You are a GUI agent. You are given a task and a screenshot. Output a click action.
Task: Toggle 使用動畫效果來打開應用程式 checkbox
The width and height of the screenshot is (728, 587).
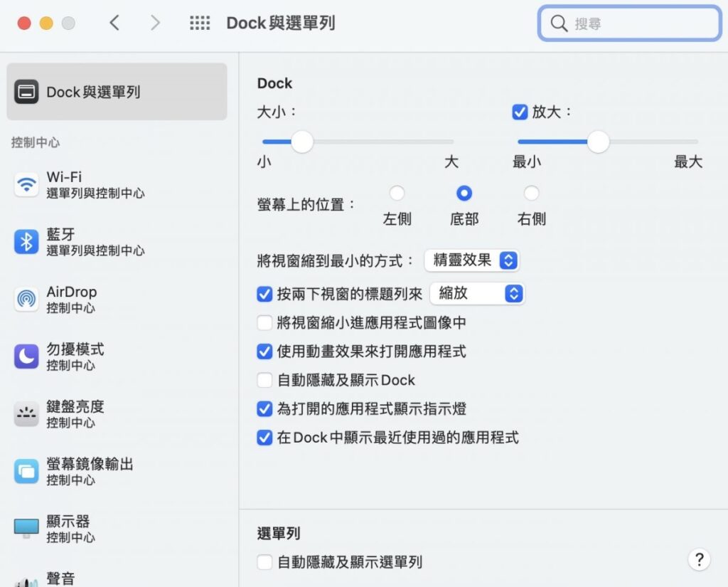(264, 351)
